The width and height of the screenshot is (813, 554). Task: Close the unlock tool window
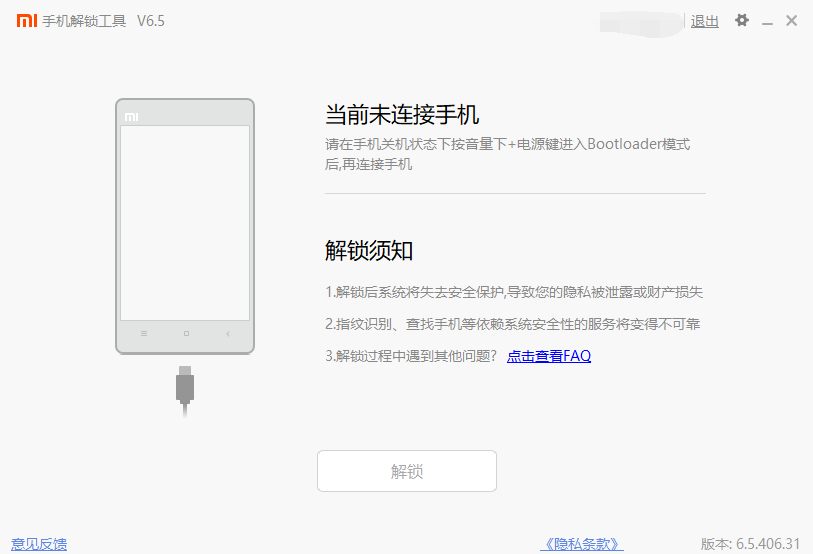coord(791,21)
